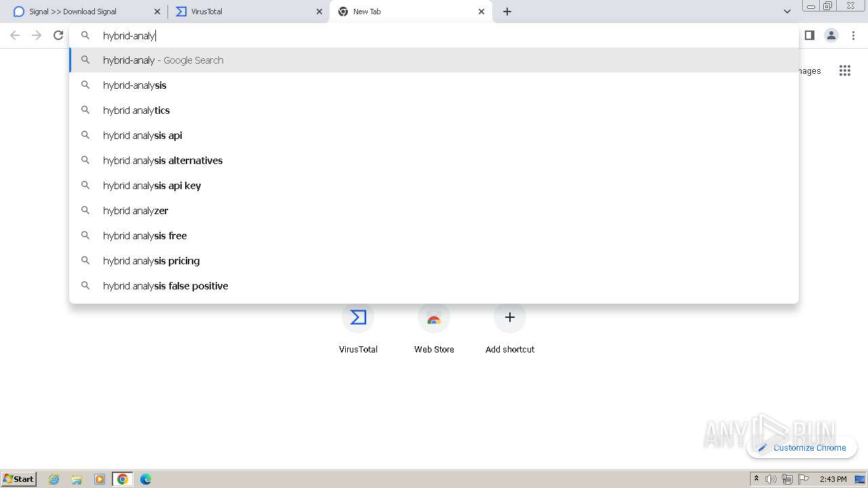
Task: Click the Add shortcut plus tile
Action: 510,328
